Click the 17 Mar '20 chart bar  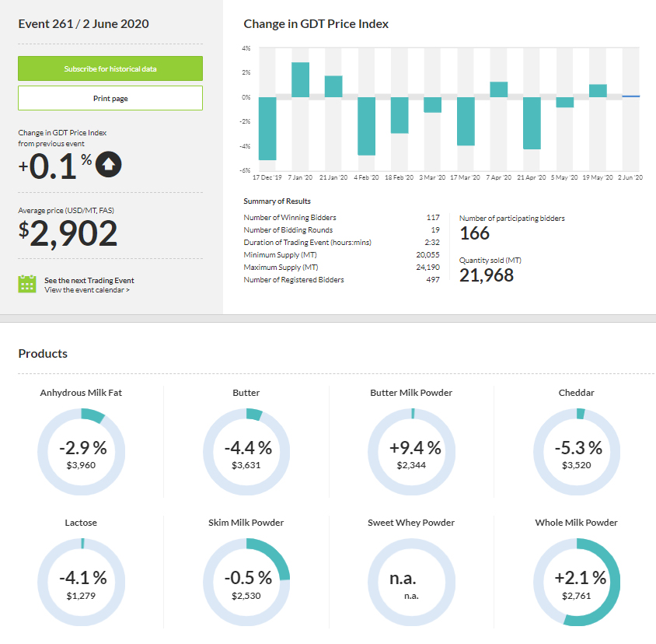[x=466, y=121]
